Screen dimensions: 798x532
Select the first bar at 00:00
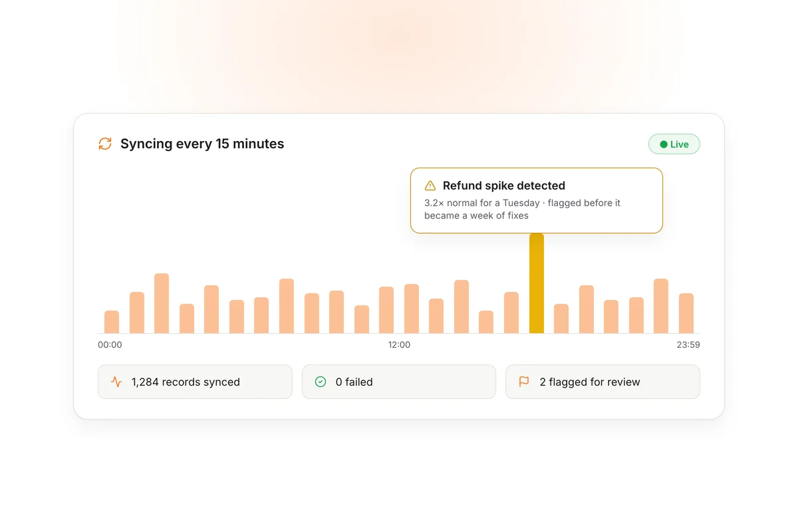[x=112, y=322]
